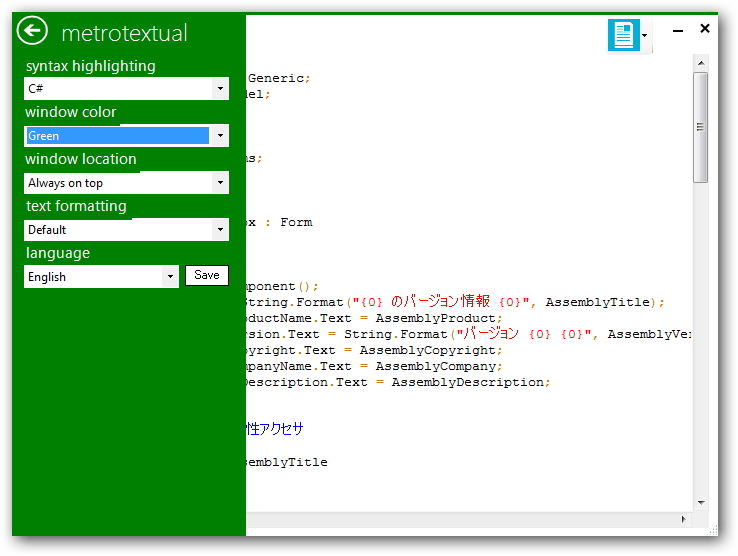Image resolution: width=738 pixels, height=556 pixels.
Task: Close the metrotextual window
Action: pos(705,29)
